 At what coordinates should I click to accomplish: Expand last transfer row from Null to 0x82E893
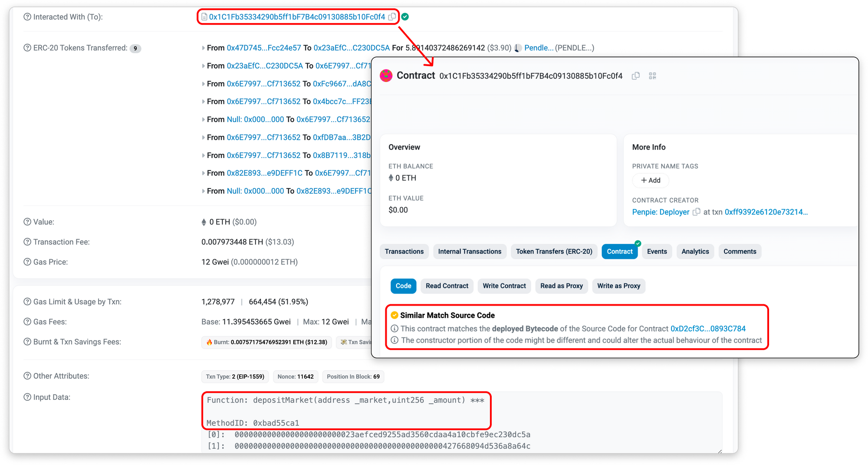203,191
